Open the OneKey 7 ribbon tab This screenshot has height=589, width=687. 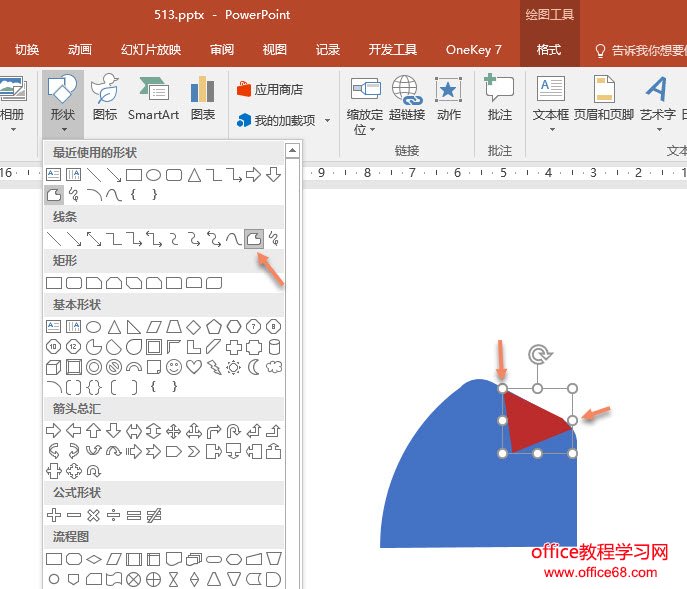[473, 50]
